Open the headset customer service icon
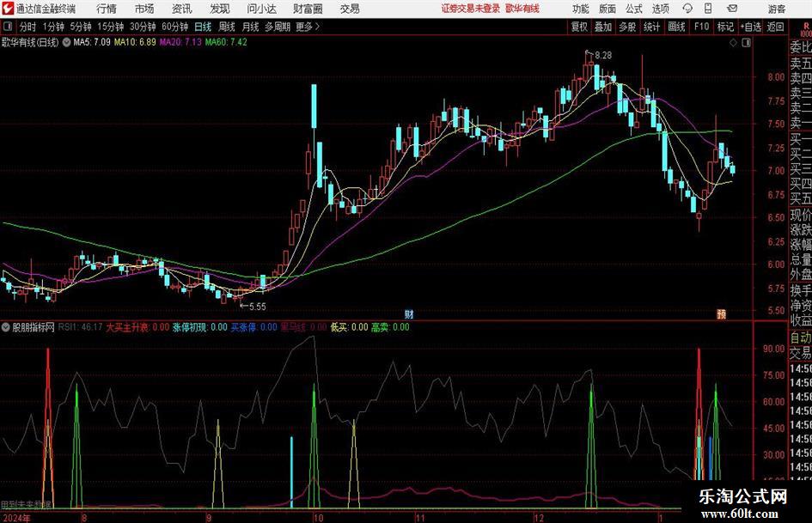The width and height of the screenshot is (812, 523). (x=687, y=9)
